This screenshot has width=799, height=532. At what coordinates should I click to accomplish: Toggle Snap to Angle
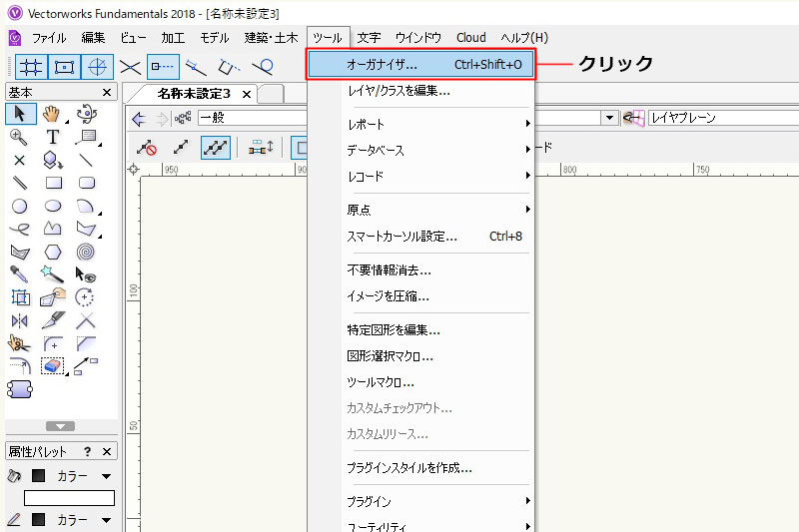tap(97, 67)
